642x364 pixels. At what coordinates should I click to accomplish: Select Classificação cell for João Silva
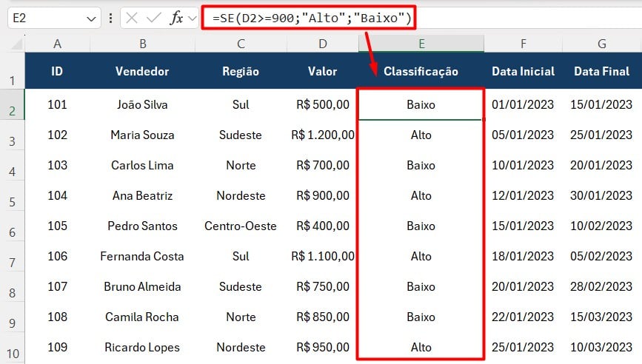click(x=421, y=105)
